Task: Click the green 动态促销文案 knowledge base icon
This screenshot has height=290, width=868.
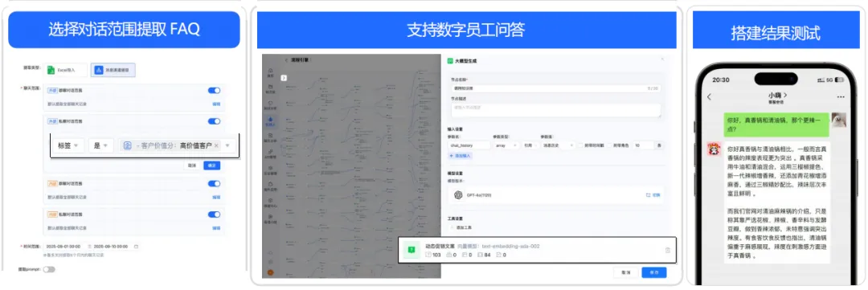Action: tap(411, 250)
